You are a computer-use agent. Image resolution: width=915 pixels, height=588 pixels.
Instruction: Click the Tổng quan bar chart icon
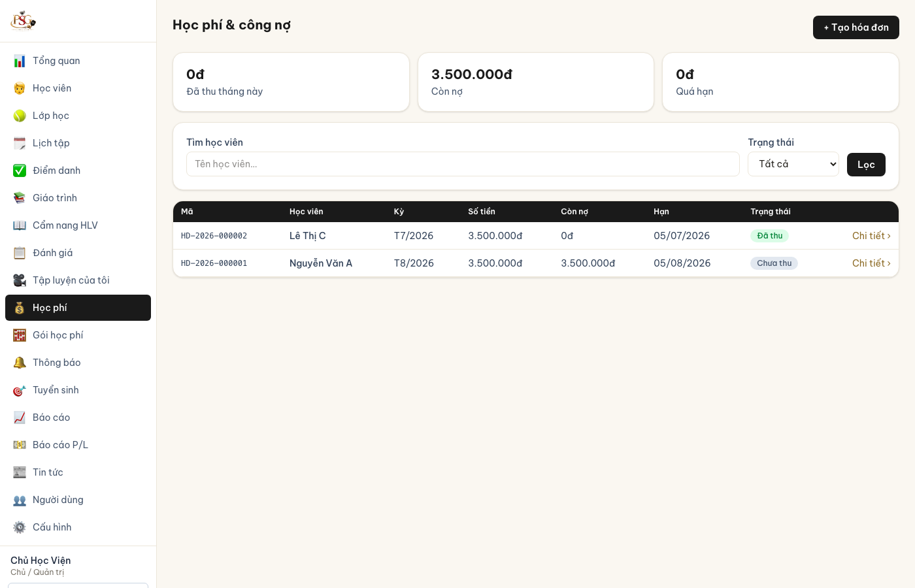[x=20, y=61]
